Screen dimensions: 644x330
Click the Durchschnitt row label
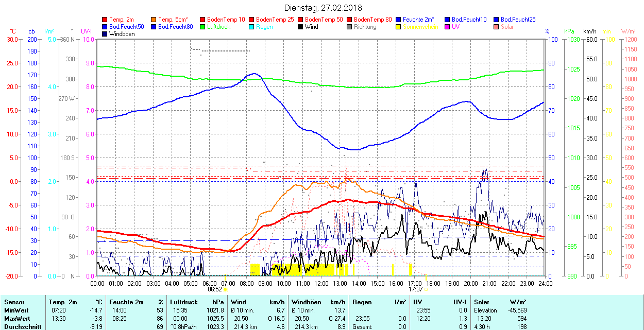(22, 326)
